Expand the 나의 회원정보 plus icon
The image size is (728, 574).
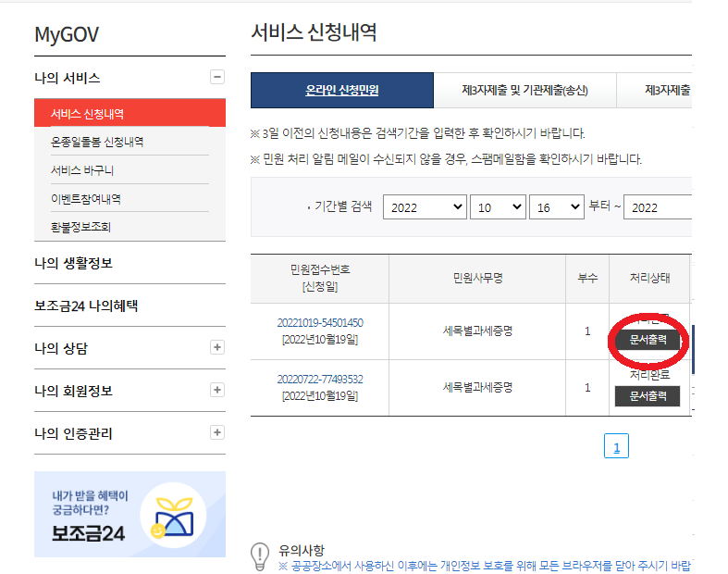(216, 391)
